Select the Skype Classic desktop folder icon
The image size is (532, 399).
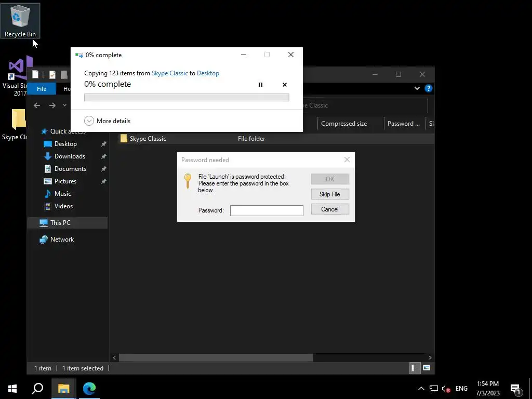tap(15, 124)
